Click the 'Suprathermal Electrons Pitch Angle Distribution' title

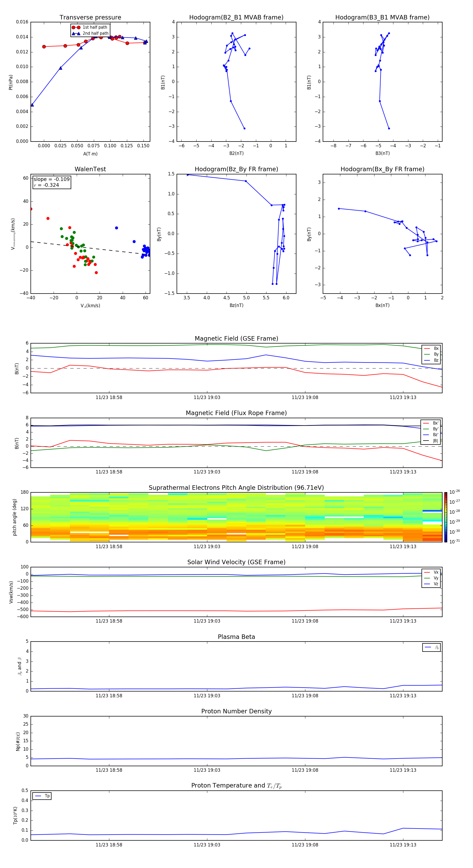tap(236, 488)
